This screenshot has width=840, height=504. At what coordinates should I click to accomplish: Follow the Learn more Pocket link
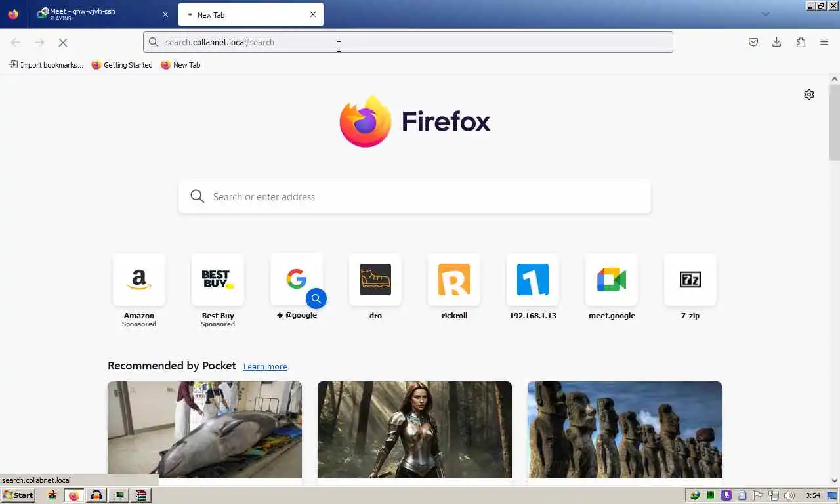coord(265,367)
